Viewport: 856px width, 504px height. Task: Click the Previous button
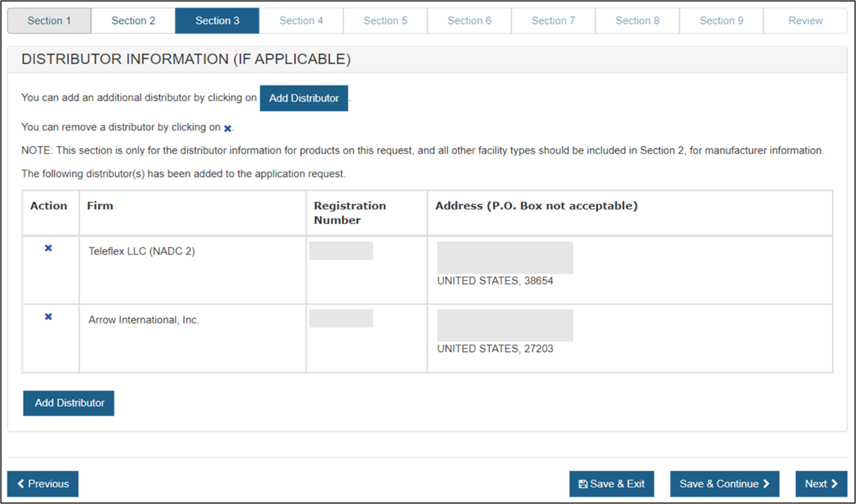43,484
